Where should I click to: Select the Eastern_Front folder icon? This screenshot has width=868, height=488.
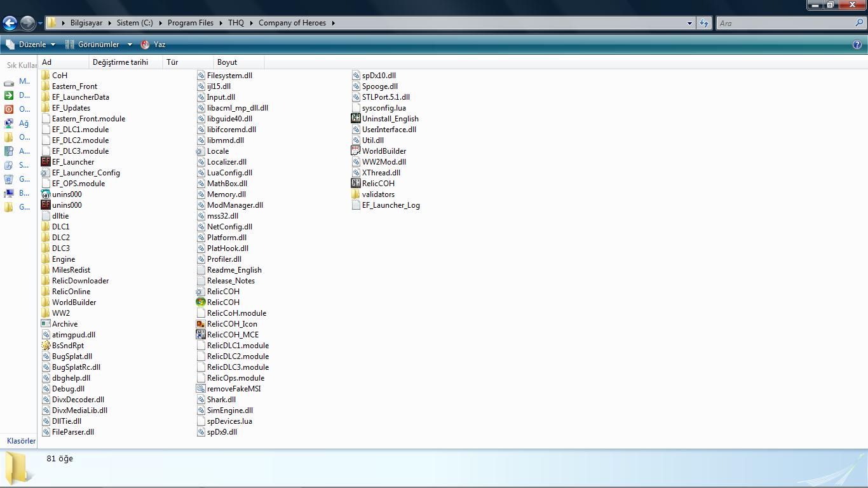46,86
